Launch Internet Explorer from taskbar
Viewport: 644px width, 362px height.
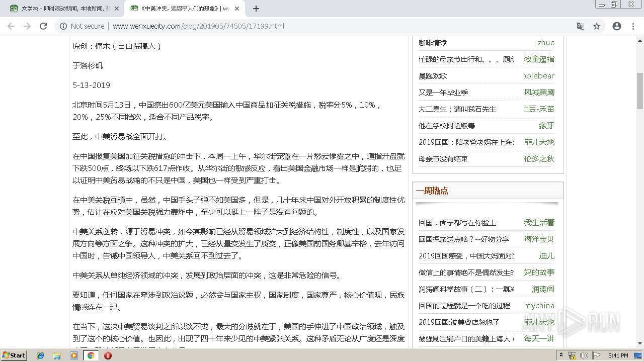coord(40,355)
